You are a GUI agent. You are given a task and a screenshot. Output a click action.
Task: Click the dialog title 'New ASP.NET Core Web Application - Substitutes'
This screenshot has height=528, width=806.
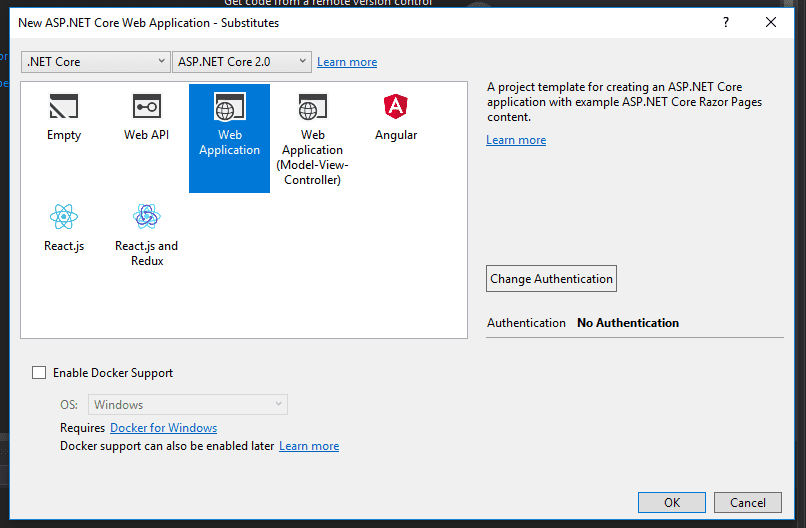click(x=149, y=23)
